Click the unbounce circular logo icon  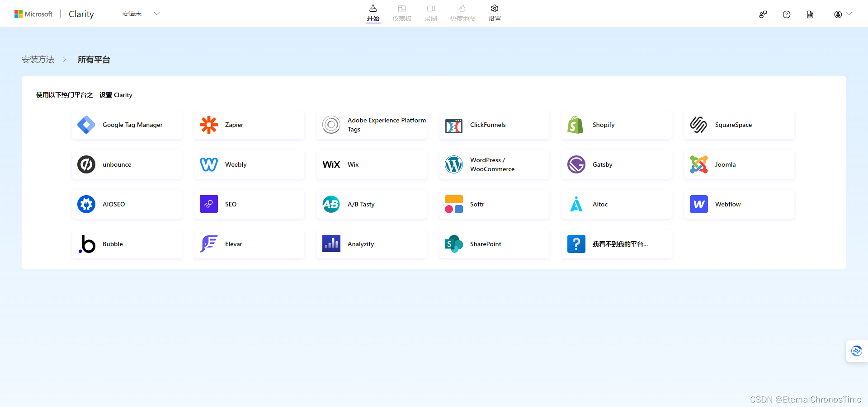click(x=86, y=164)
